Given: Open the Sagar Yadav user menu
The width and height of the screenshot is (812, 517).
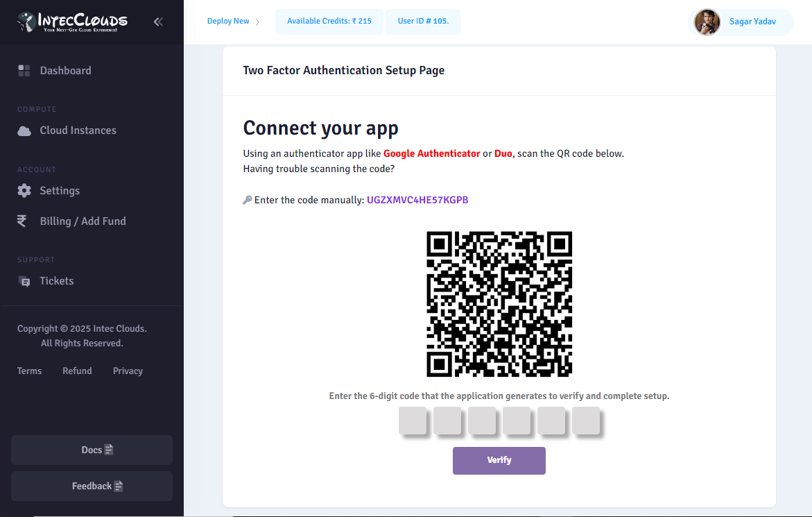Looking at the screenshot, I should pos(741,22).
